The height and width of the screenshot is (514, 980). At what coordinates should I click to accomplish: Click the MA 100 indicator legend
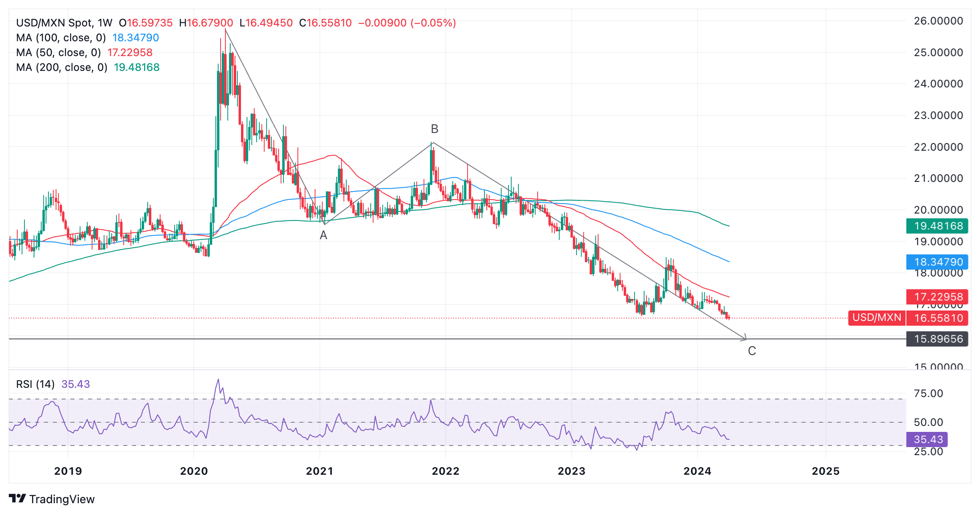61,38
